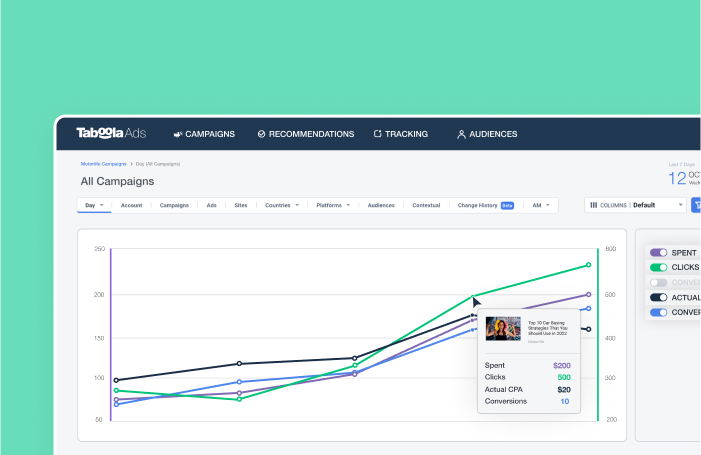Toggle the blue CONVER metric switch
Viewport: 701px width, 455px height.
(x=659, y=312)
